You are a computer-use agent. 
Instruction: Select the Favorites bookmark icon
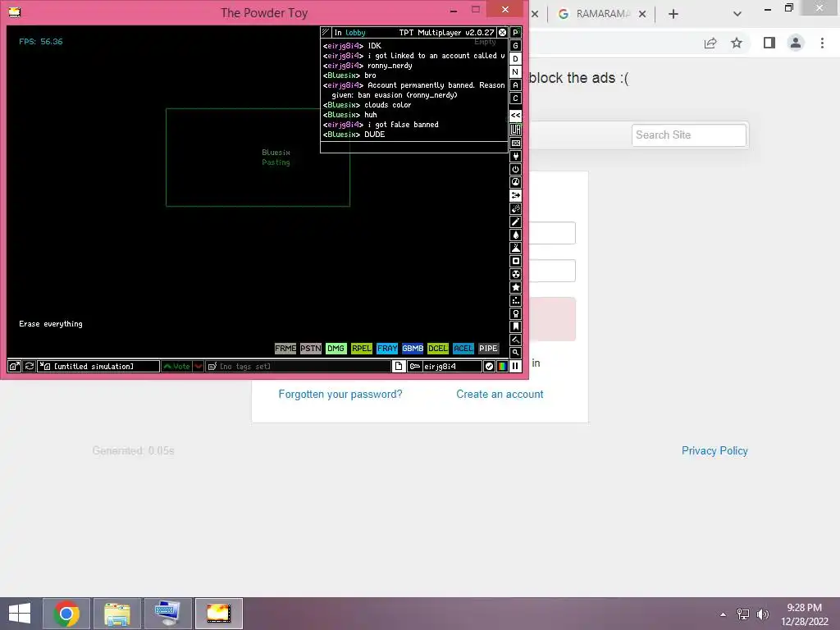[x=515, y=326]
